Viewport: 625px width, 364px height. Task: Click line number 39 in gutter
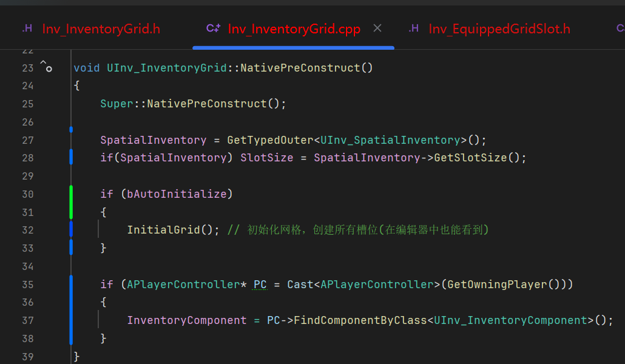[x=28, y=357]
